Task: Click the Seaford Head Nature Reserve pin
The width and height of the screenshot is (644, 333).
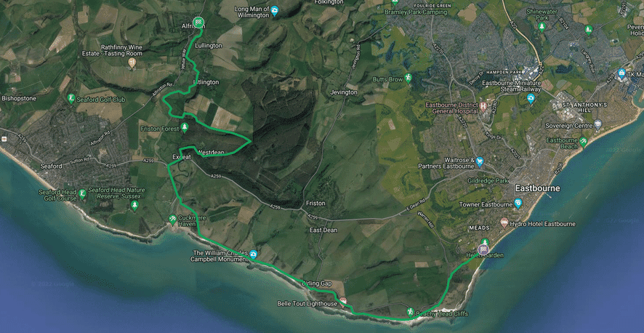Action: coord(134,205)
